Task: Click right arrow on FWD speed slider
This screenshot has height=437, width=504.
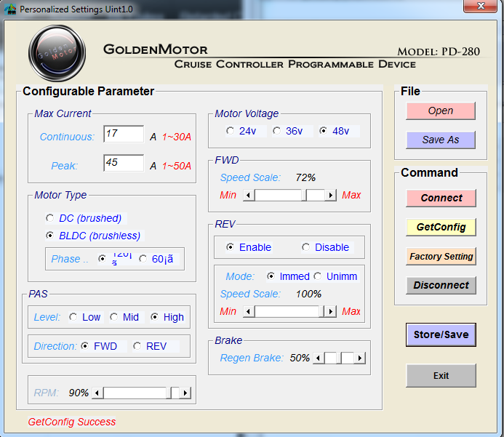Action: point(331,195)
